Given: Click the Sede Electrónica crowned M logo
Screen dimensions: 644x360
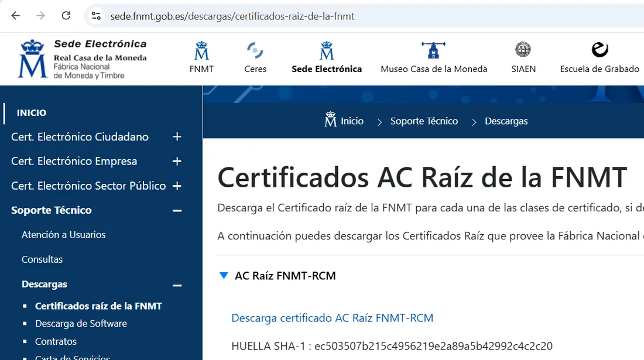Looking at the screenshot, I should click(32, 59).
